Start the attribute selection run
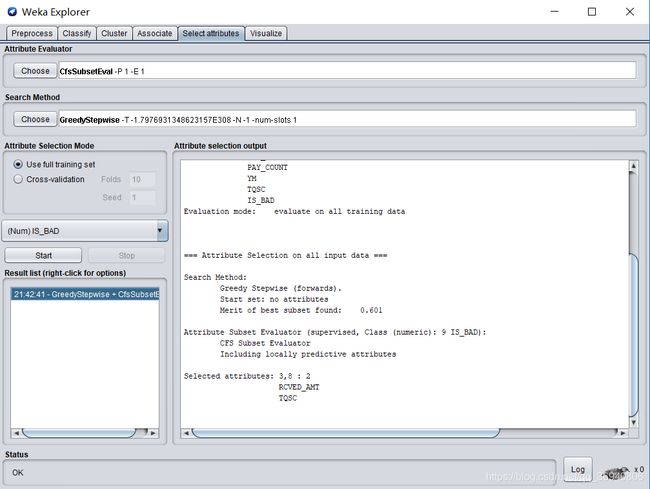650x489 pixels. pos(43,255)
